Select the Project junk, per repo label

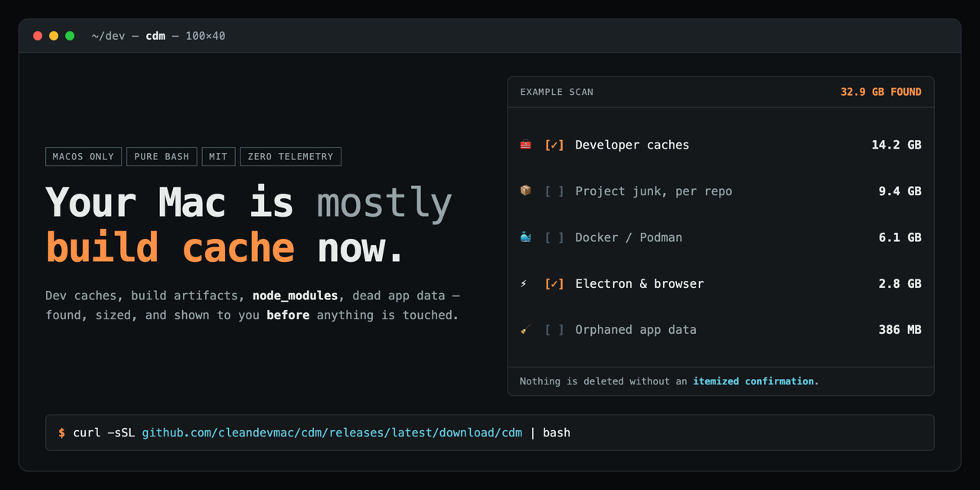654,191
